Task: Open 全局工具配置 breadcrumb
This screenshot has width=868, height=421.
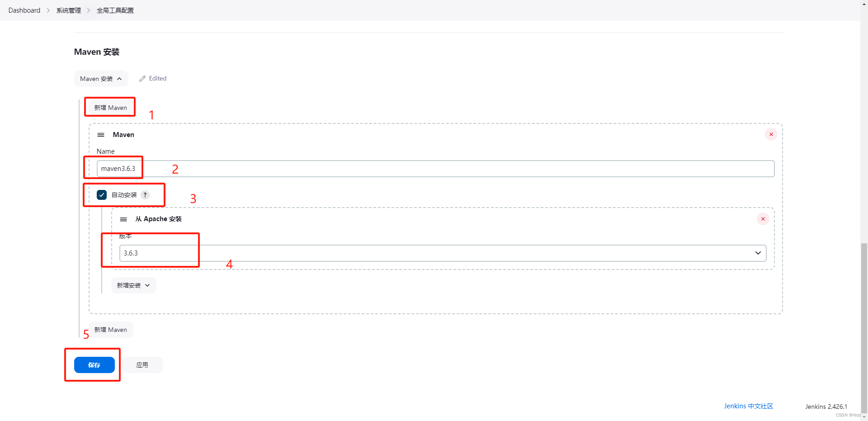Action: coord(115,10)
